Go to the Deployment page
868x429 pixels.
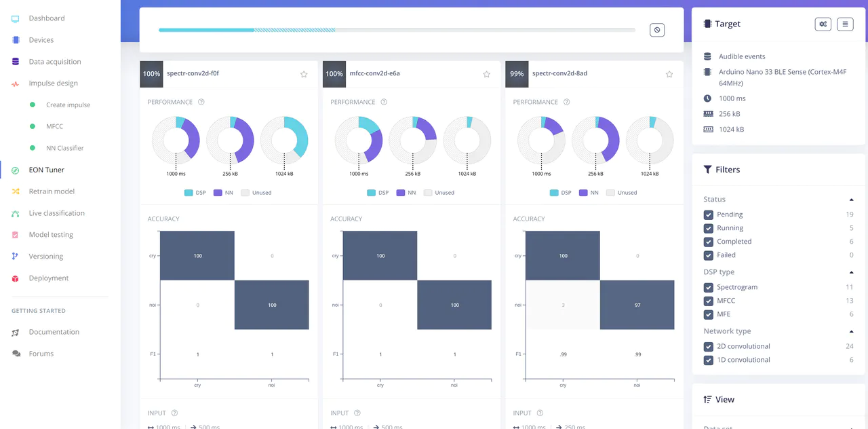coord(49,278)
